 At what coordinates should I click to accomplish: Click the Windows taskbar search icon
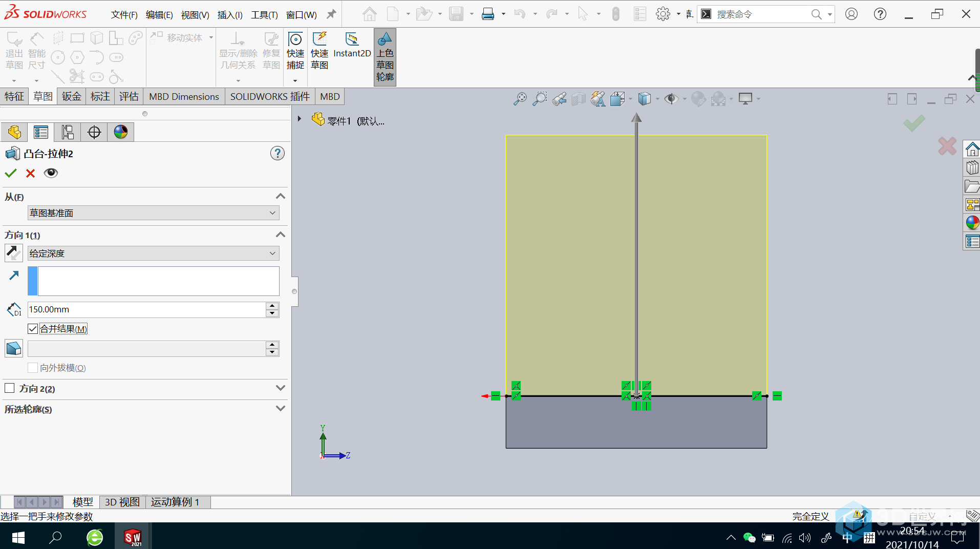pyautogui.click(x=55, y=537)
